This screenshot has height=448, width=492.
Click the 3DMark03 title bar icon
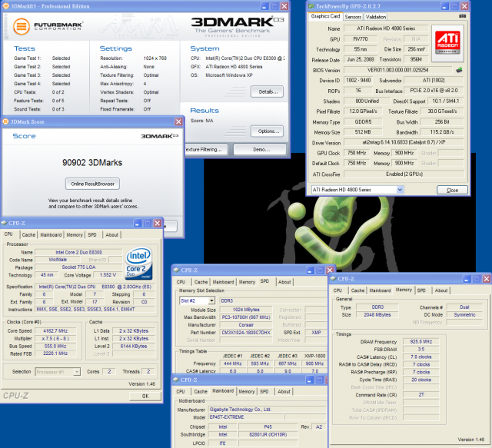click(6, 6)
